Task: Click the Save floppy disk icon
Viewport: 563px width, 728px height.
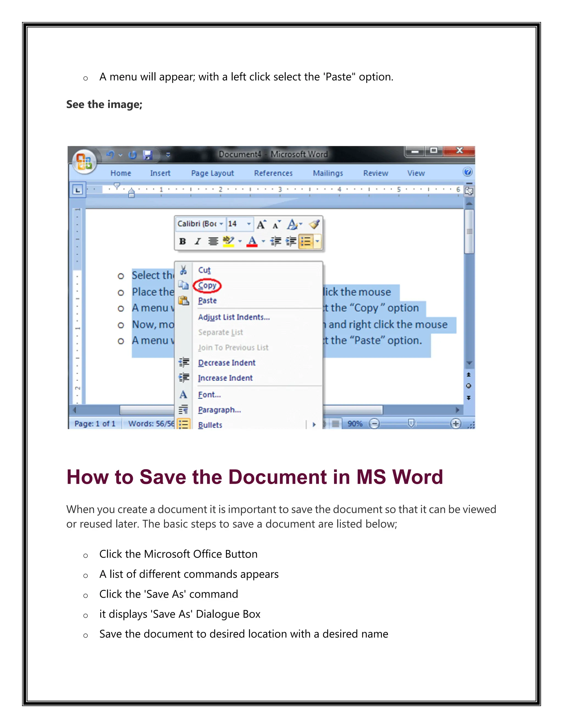Action: 147,155
